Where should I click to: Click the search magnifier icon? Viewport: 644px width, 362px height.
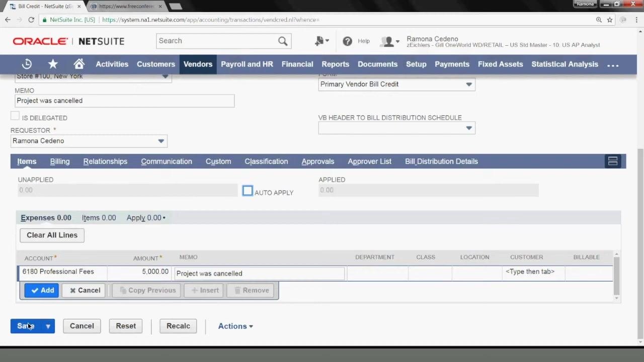283,41
